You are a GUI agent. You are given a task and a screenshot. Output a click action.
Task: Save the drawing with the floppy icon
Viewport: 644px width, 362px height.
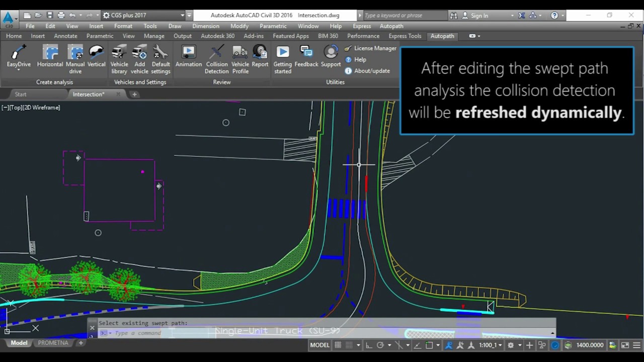click(49, 16)
